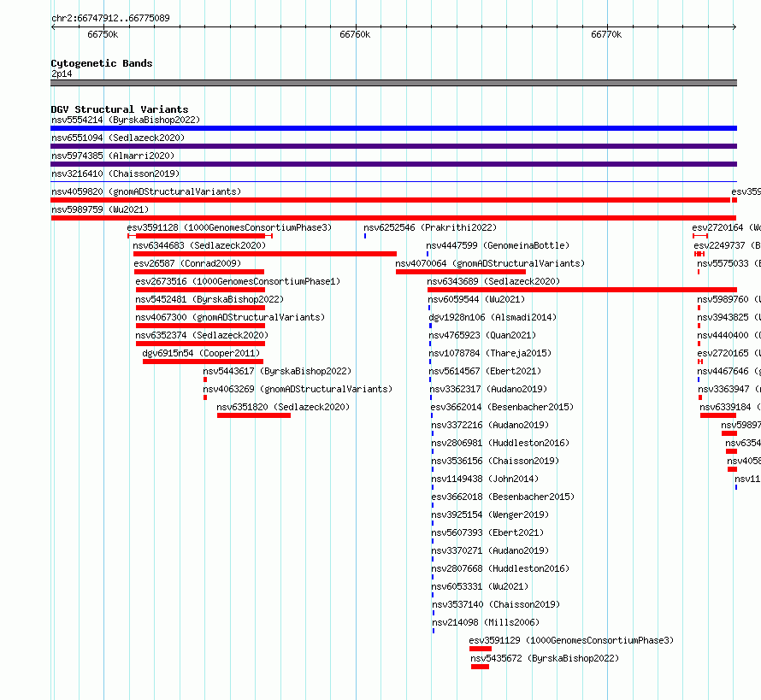Screen dimensions: 761x700
Task: Open nsv5443617 (ByrskaBishop2022) label
Action: [277, 371]
